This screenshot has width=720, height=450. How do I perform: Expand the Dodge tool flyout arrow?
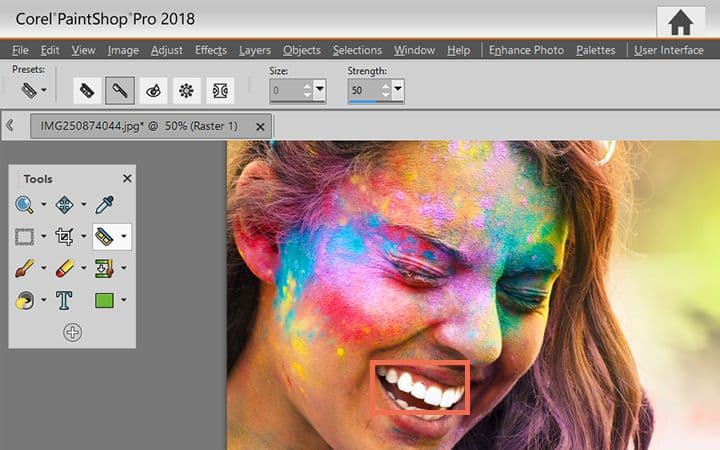tap(44, 300)
